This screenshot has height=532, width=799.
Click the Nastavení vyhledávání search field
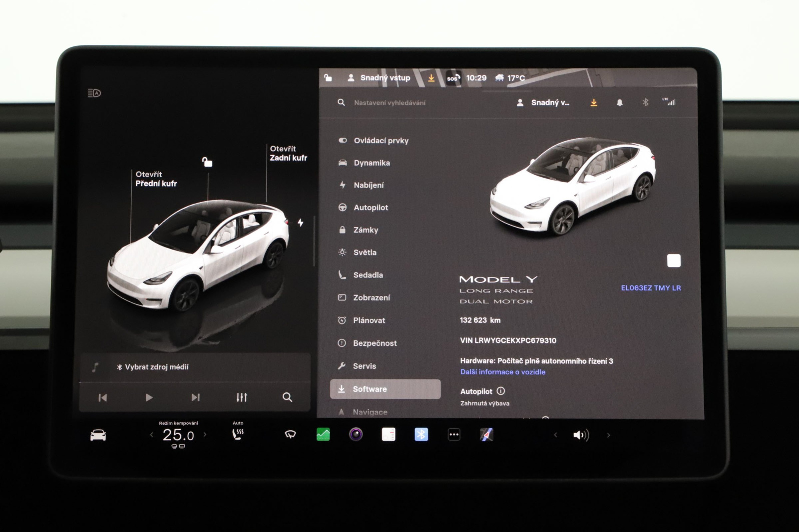click(390, 103)
